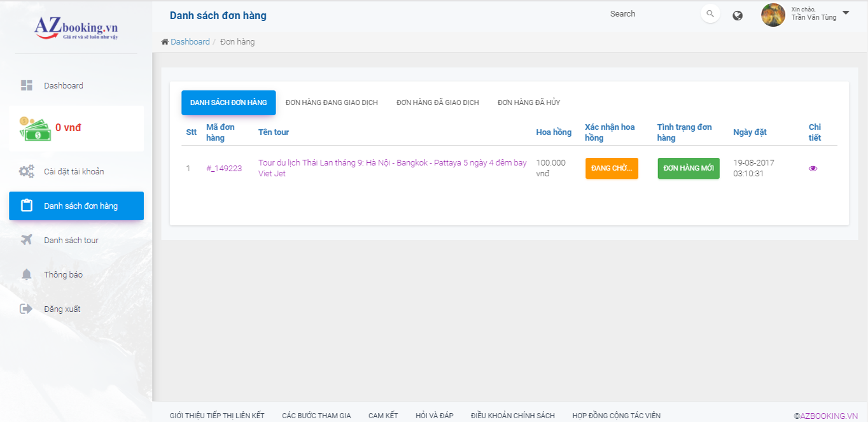
Task: Click the airplane icon for tour list
Action: pyautogui.click(x=26, y=240)
